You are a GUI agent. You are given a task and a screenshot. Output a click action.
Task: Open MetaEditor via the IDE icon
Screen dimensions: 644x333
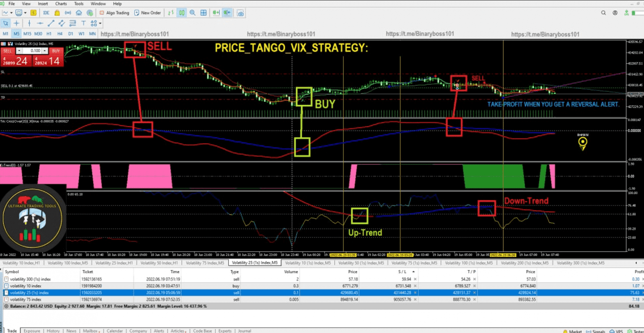point(47,13)
